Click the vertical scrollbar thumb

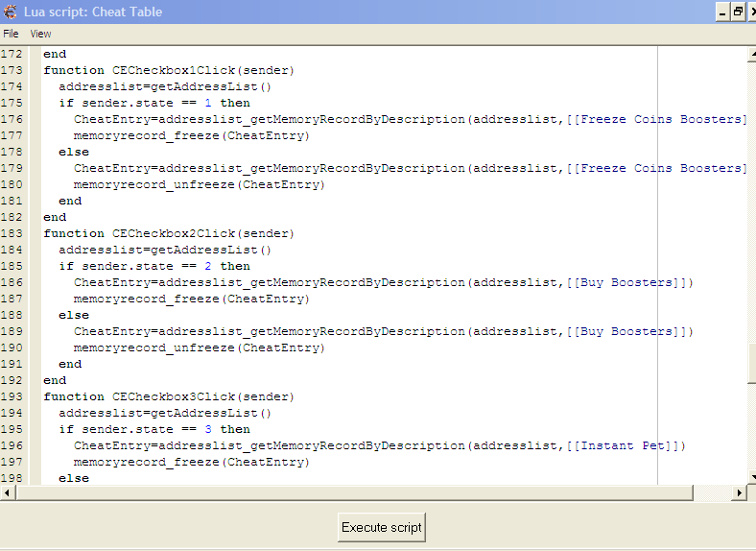[x=751, y=364]
